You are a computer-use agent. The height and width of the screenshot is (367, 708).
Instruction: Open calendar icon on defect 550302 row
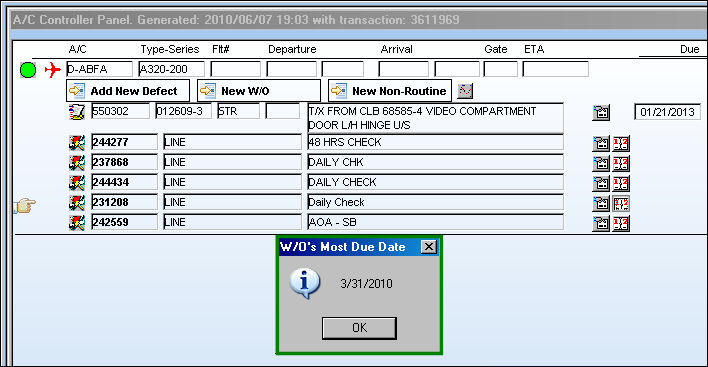point(601,112)
